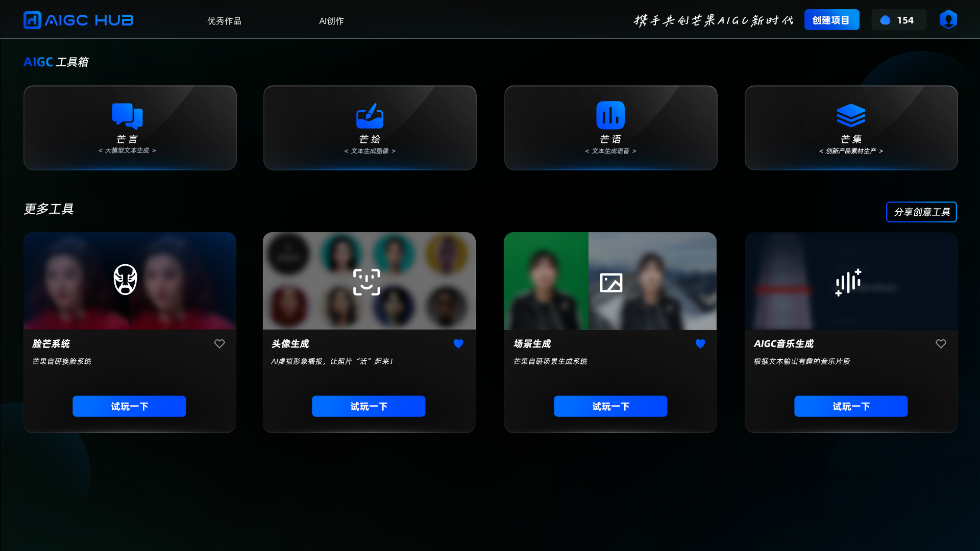The image size is (980, 551).
Task: Open the 大模型文本生成 subtitle link
Action: pyautogui.click(x=127, y=151)
